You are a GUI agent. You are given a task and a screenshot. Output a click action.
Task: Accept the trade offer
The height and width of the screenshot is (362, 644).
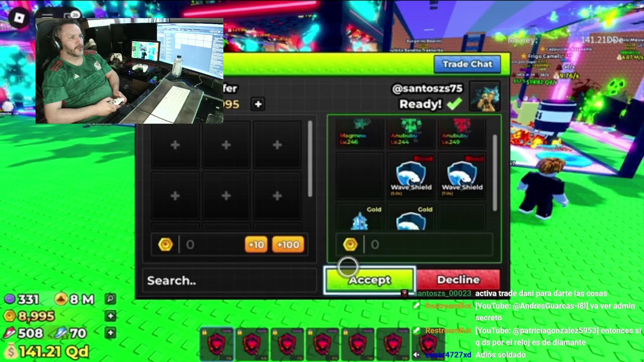click(x=369, y=280)
